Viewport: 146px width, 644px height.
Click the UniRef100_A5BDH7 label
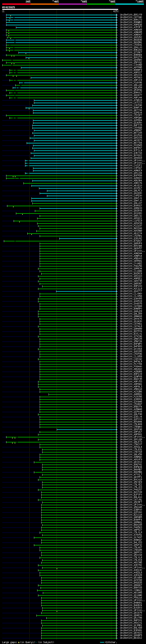(x=131, y=130)
